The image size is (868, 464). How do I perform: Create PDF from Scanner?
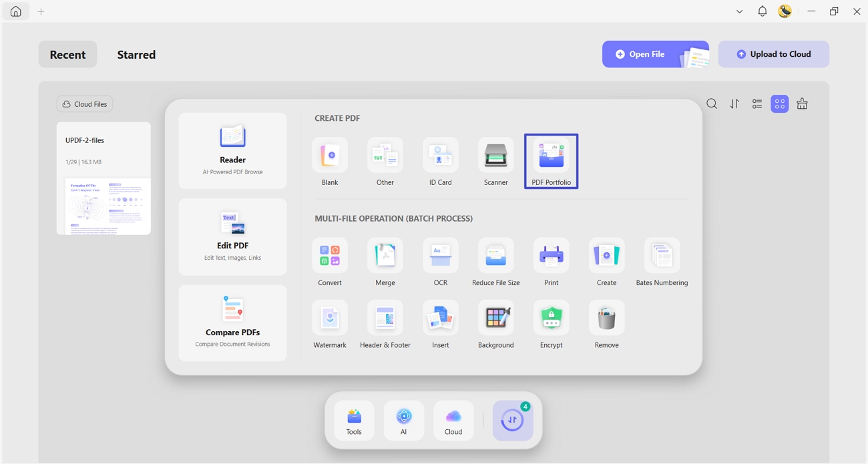click(496, 162)
